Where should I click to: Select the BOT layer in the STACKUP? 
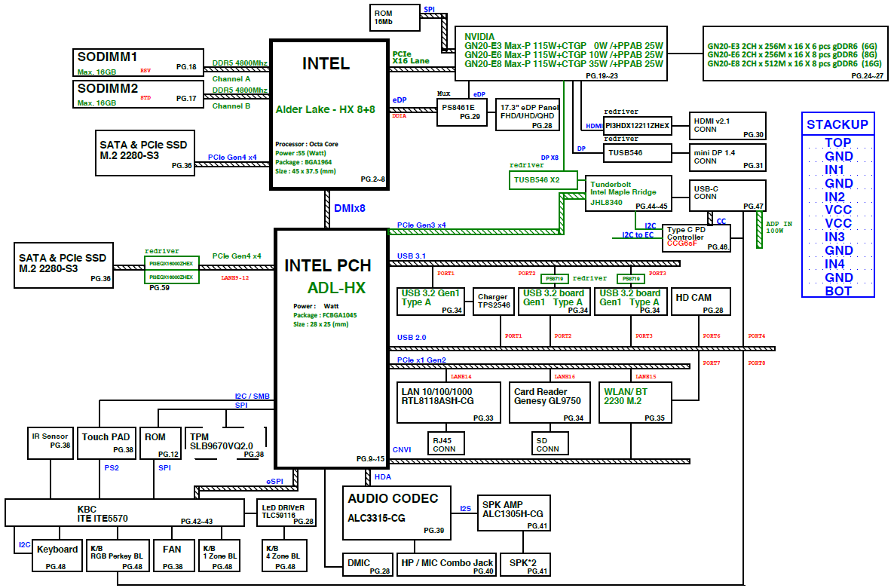pos(838,291)
